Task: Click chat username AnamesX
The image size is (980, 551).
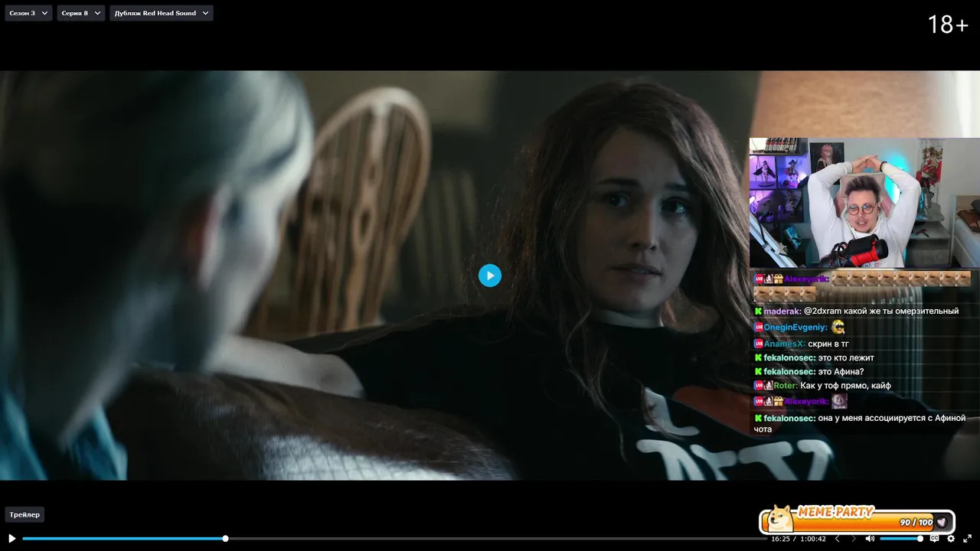Action: pyautogui.click(x=784, y=344)
